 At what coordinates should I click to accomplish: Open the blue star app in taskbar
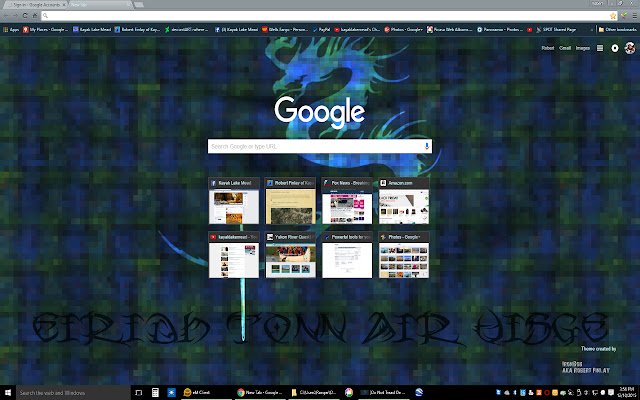tap(172, 393)
